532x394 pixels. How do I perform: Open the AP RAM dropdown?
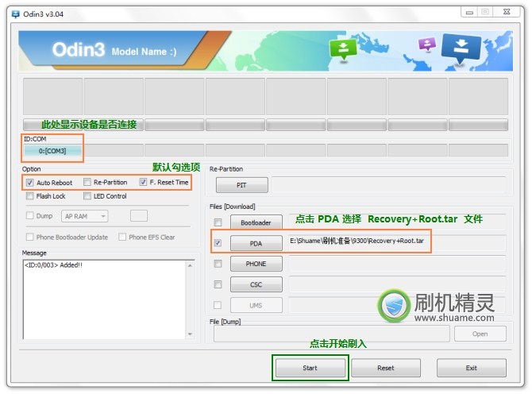click(x=85, y=216)
